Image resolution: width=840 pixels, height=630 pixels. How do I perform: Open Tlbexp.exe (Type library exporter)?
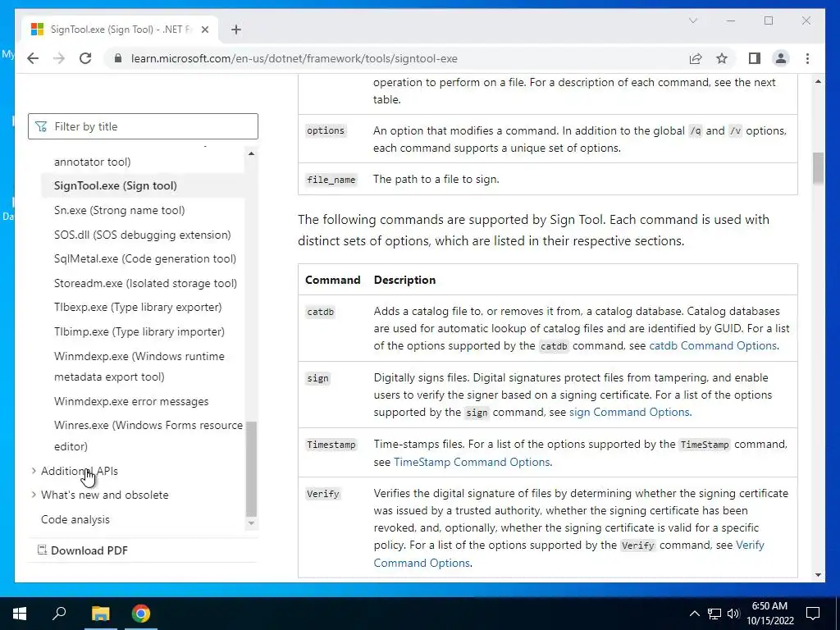point(138,307)
